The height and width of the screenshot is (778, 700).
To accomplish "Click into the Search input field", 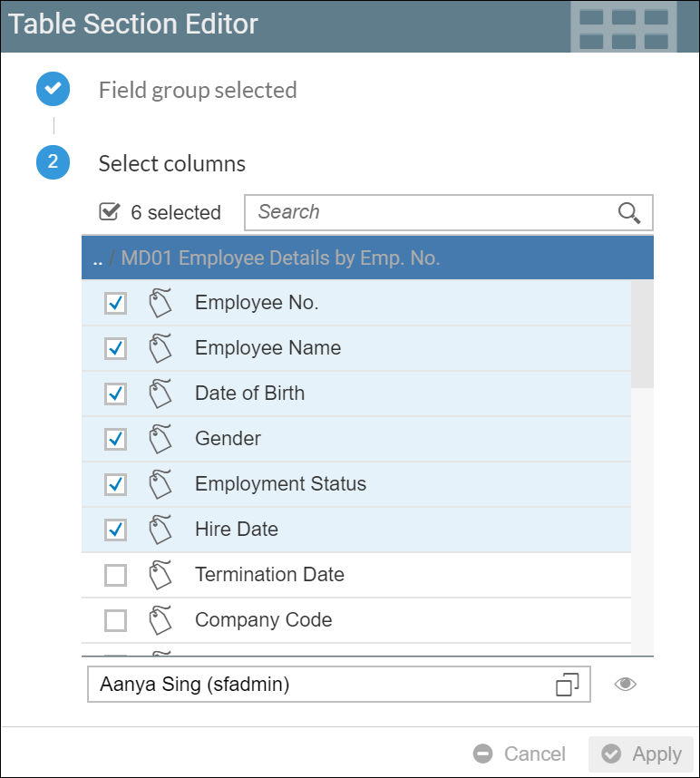I will pyautogui.click(x=431, y=212).
